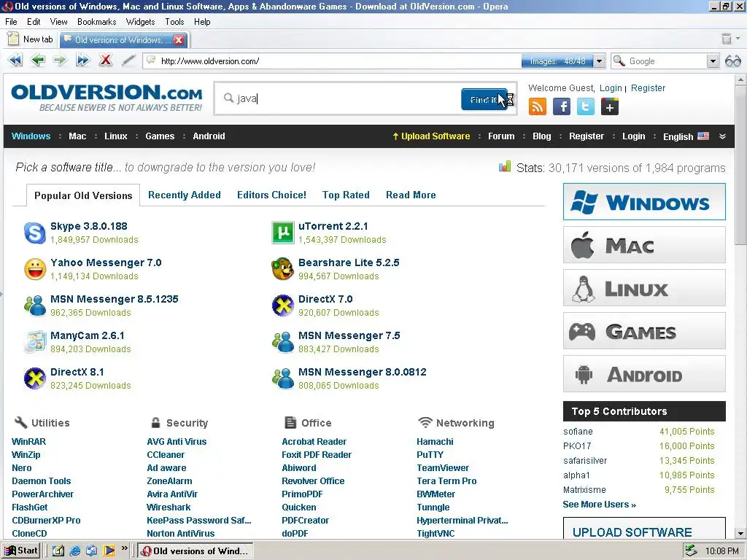Open the Tools menu
747x560 pixels.
click(174, 21)
